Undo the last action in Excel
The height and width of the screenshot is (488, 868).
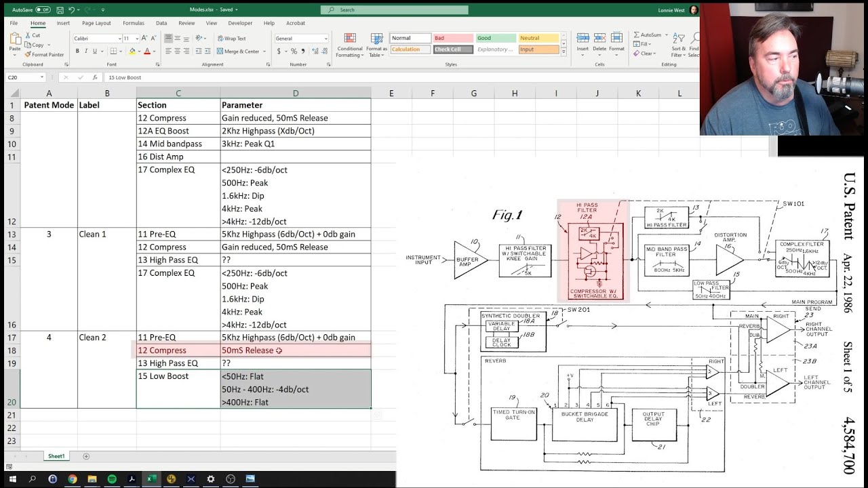(71, 10)
